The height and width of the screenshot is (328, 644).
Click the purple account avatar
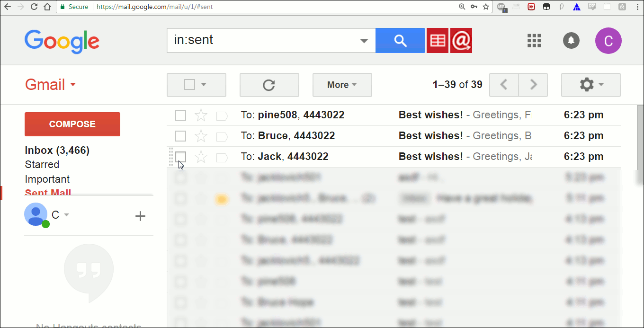608,41
